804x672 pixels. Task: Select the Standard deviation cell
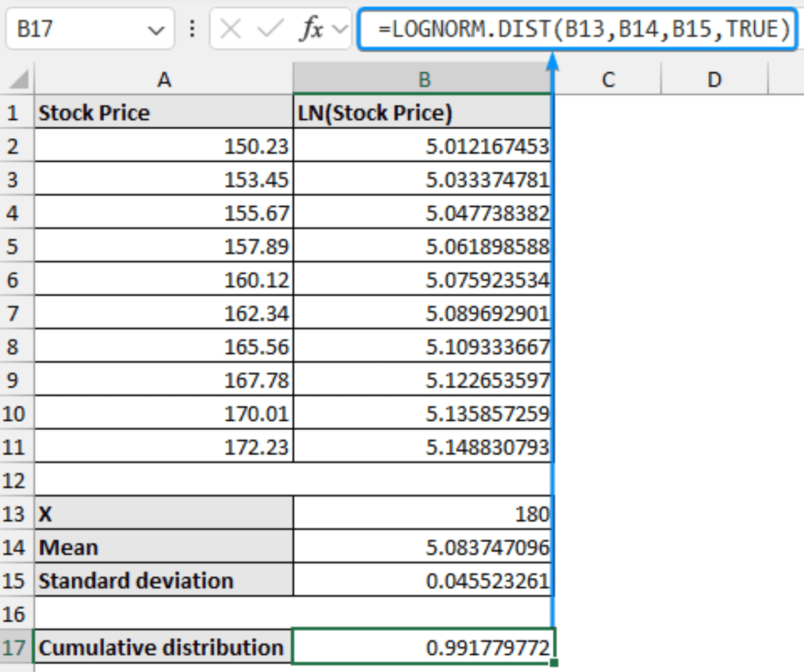(423, 580)
